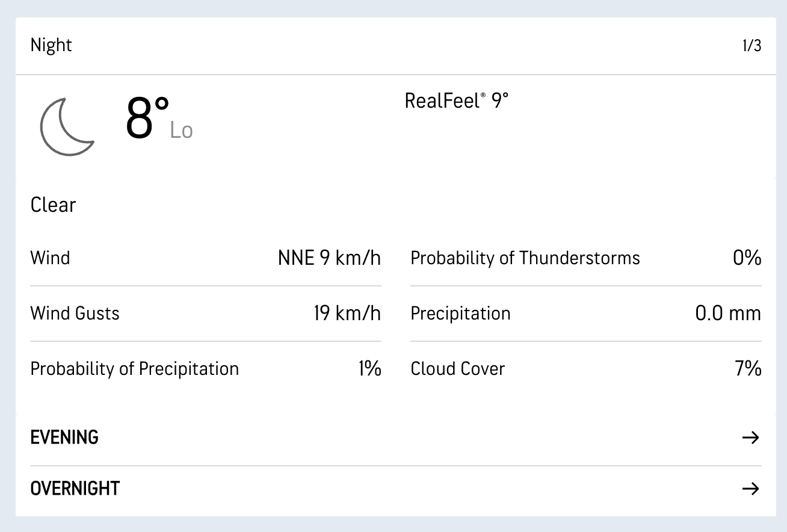Click the arrow beside EVENING
Viewport: 787px width, 532px height.
click(x=750, y=438)
